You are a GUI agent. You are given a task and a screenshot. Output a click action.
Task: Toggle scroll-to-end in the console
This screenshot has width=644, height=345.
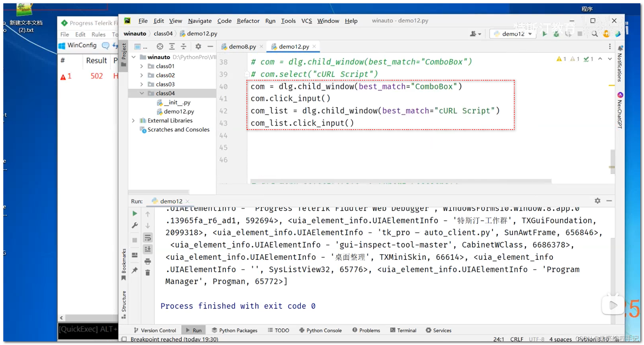(148, 249)
